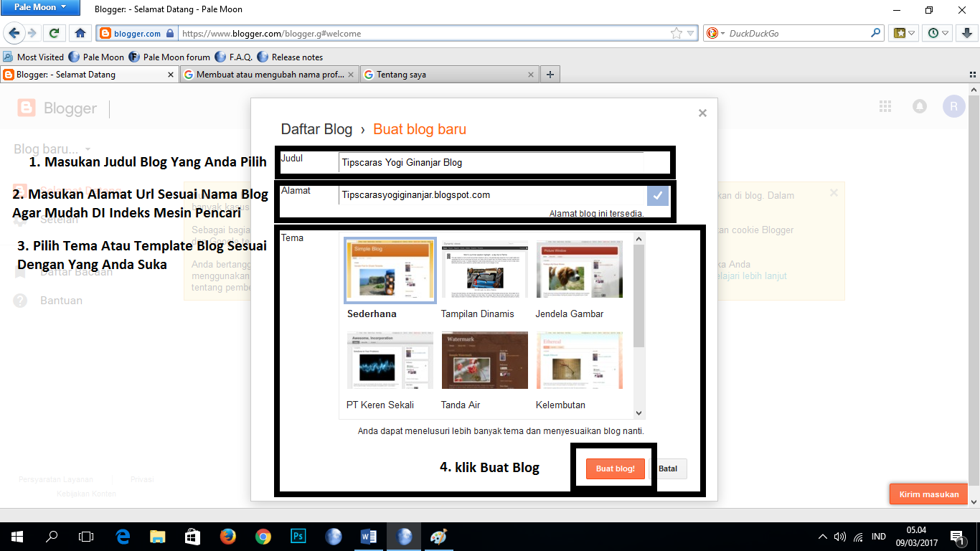Open F.A.Q. bookmark
Screen dimensions: 980x551
pyautogui.click(x=234, y=57)
